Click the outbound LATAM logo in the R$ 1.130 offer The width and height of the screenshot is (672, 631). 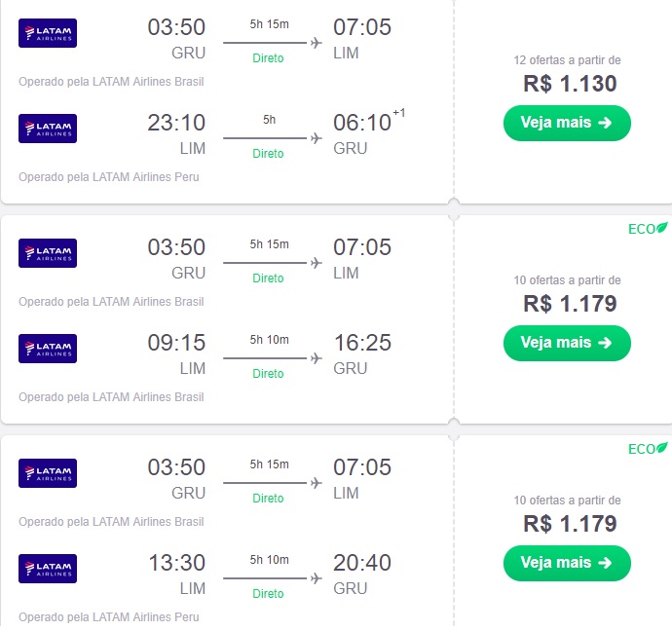coord(48,33)
